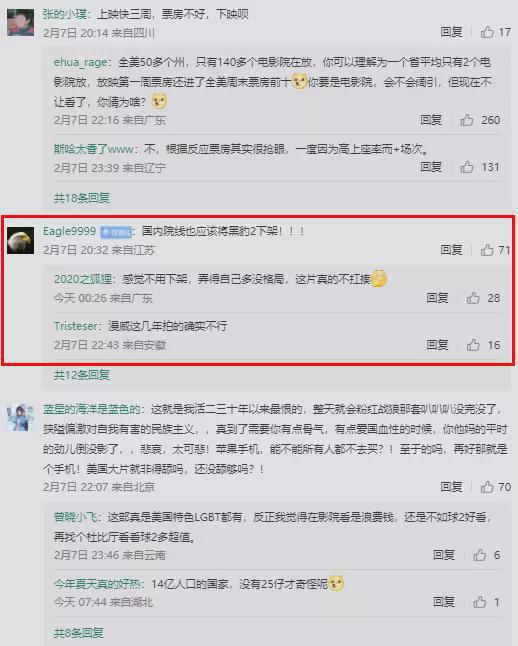Viewport: 518px width, 646px height.
Task: Open 2020之狐狸's profile link
Action: (83, 279)
